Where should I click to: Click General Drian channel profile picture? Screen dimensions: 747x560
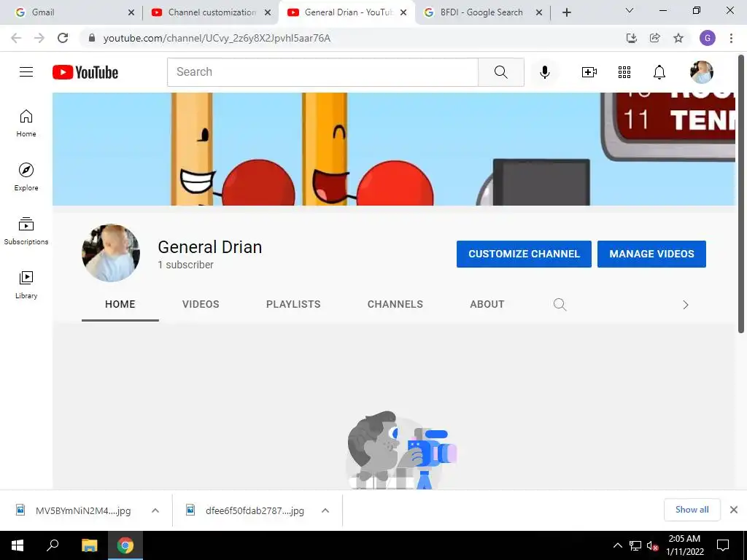pos(111,253)
